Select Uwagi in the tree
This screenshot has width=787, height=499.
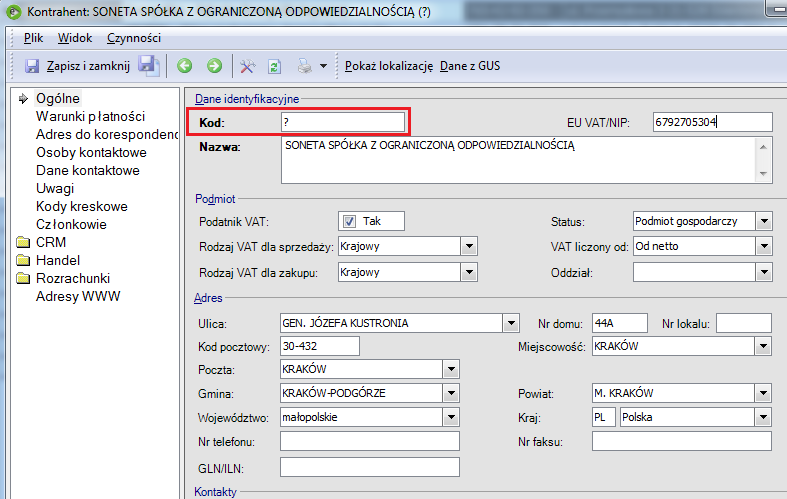click(55, 189)
